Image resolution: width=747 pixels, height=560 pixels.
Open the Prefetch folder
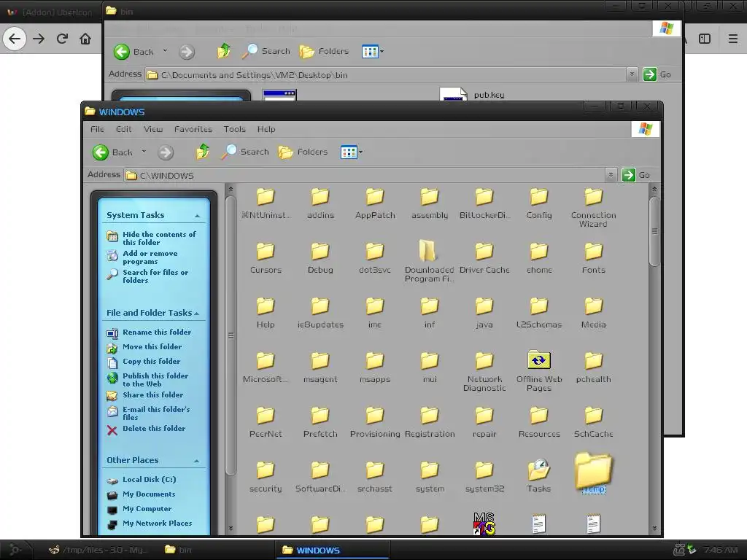click(x=320, y=422)
